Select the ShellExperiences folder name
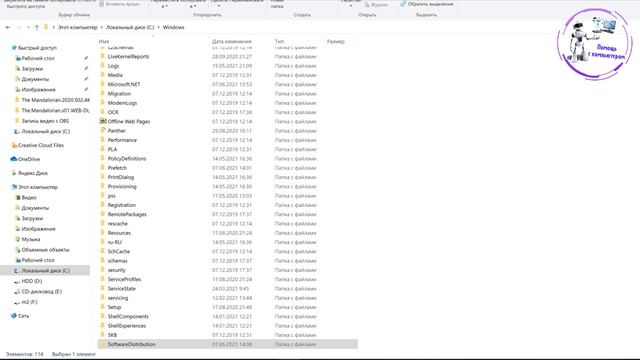This screenshot has width=640, height=360. pyautogui.click(x=127, y=326)
